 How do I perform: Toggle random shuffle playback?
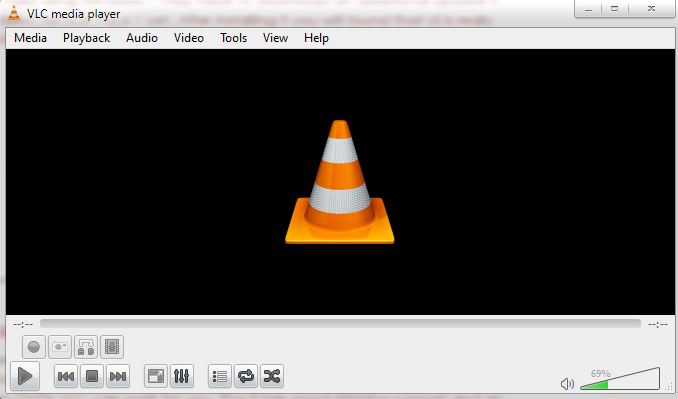pyautogui.click(x=272, y=376)
